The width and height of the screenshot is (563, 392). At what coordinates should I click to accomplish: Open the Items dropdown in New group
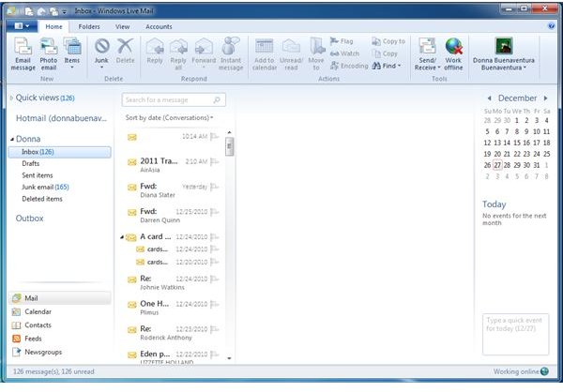coord(72,53)
